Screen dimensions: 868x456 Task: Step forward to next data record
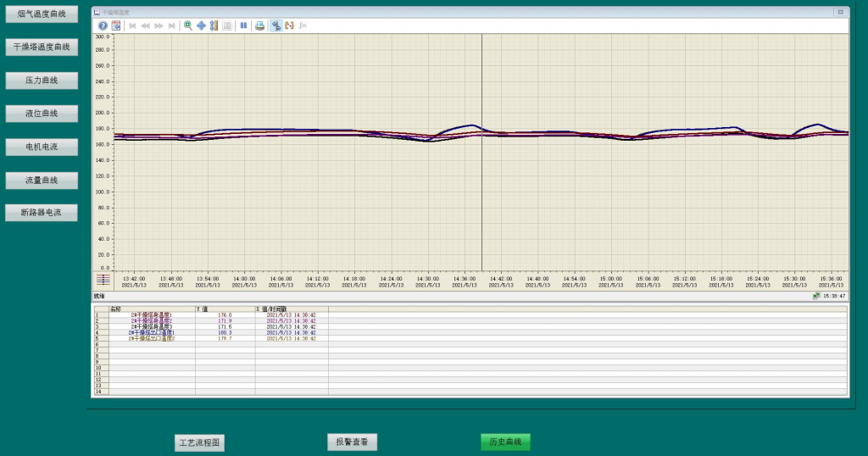click(x=159, y=25)
